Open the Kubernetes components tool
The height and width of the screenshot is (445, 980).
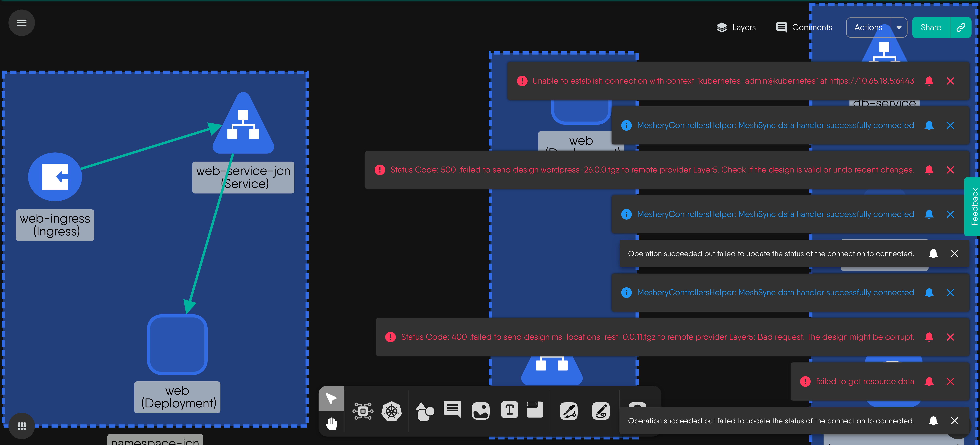click(x=391, y=411)
